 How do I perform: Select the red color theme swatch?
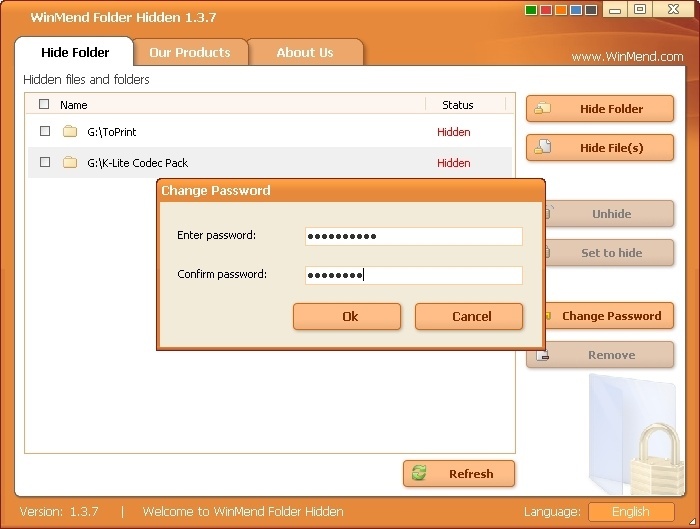(x=546, y=10)
